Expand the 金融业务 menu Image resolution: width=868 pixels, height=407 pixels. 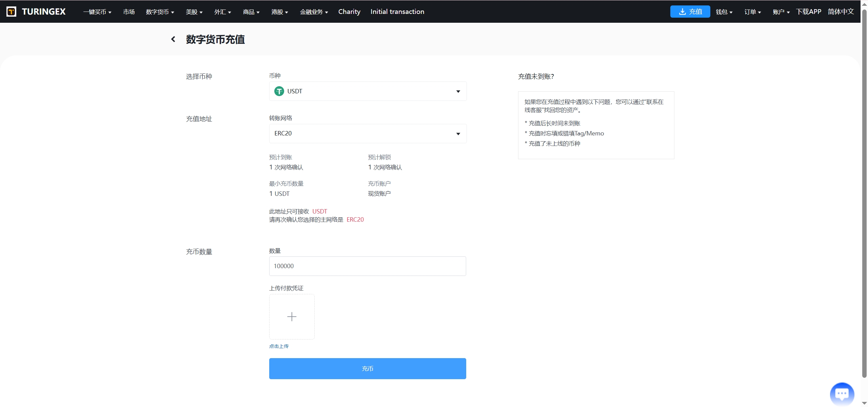coord(314,12)
